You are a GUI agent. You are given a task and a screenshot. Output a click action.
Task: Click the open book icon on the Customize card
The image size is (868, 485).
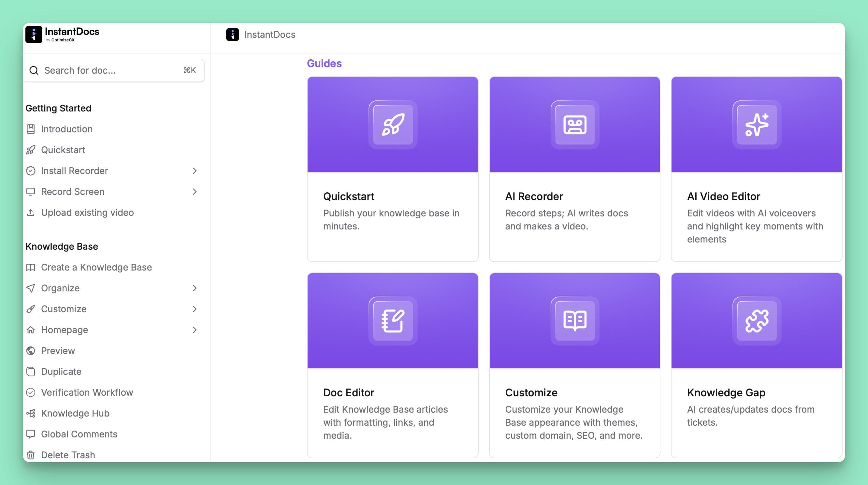click(575, 321)
